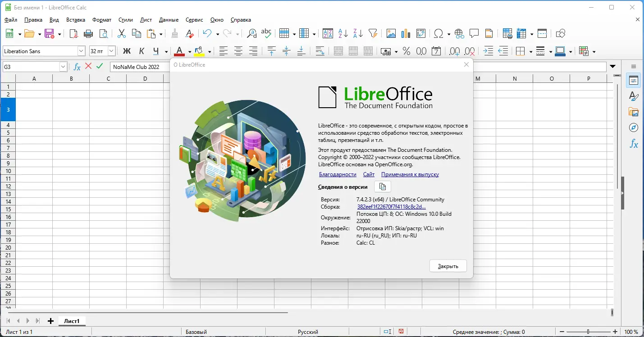Add a new sheet with plus button

[x=50, y=321]
